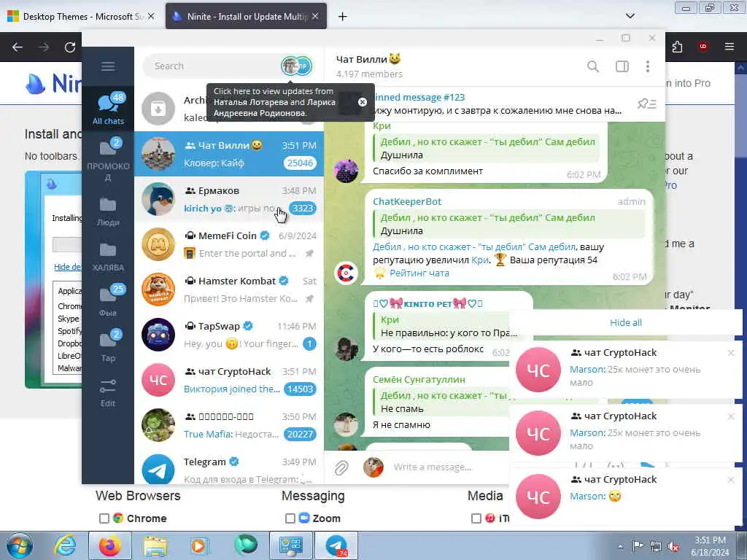Image resolution: width=747 pixels, height=560 pixels.
Task: Open the browser extensions puzzle icon
Action: (677, 47)
